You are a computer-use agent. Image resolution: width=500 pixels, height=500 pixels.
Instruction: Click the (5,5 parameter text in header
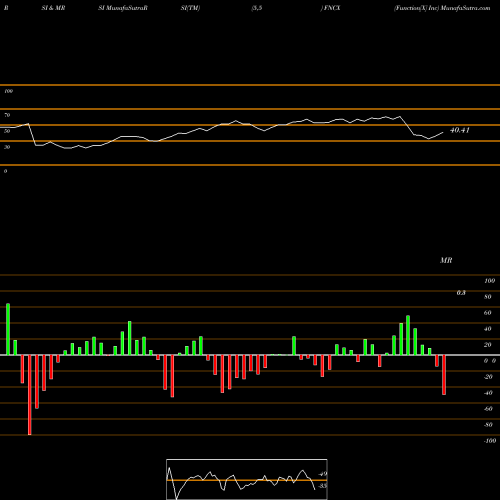[x=257, y=8]
